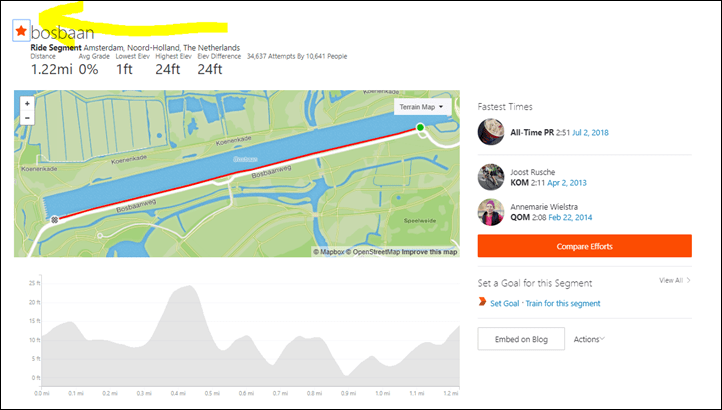Viewport: 722px width, 410px height.
Task: Open the Terrain Map dropdown
Action: pyautogui.click(x=421, y=107)
